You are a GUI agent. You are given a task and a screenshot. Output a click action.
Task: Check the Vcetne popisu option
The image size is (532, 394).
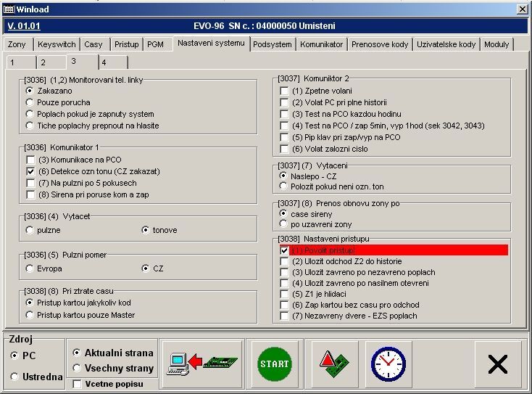[x=78, y=384]
